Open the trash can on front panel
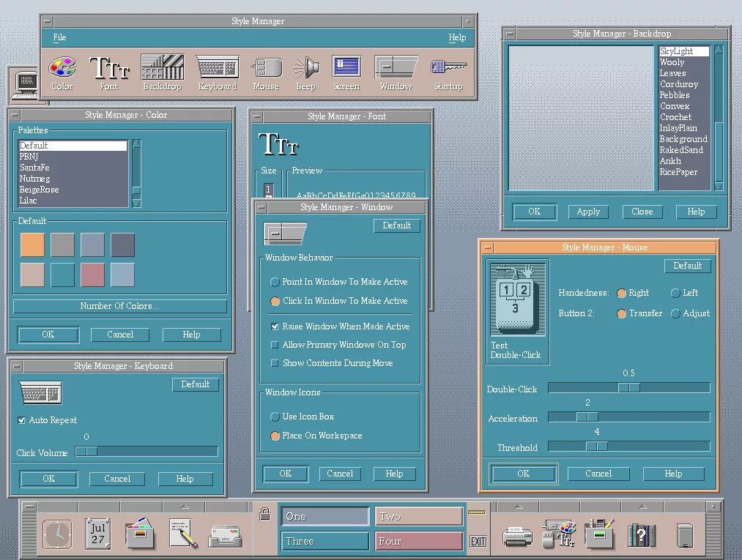 pyautogui.click(x=683, y=534)
